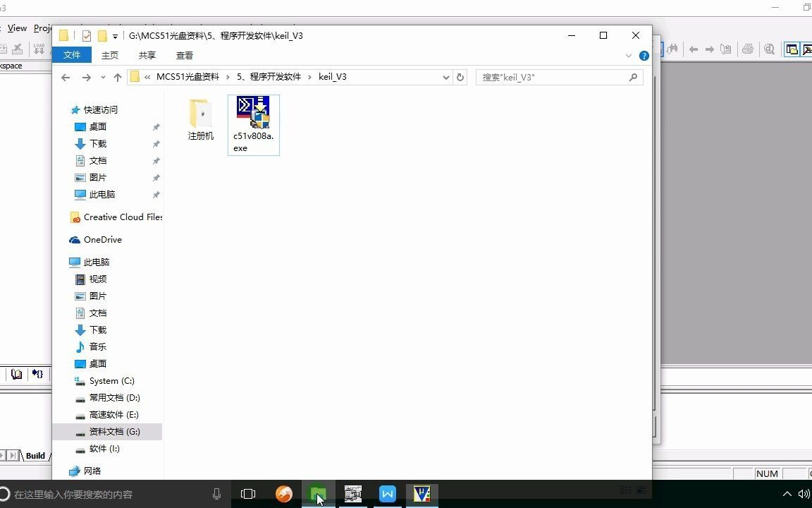Open the 共享 ribbon tab
The image size is (812, 508).
(x=147, y=55)
